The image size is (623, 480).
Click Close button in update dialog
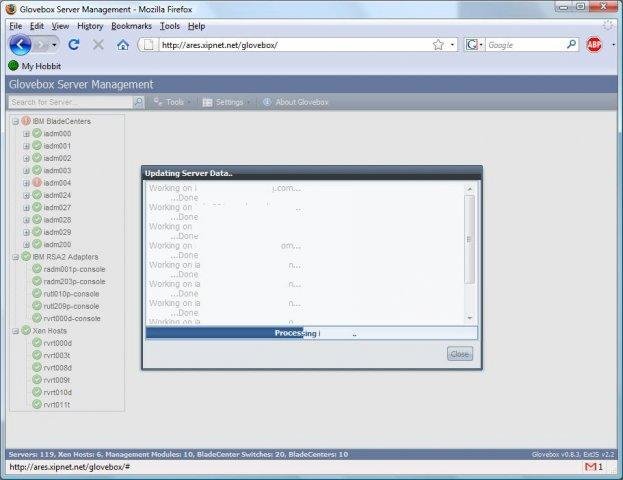pyautogui.click(x=460, y=354)
